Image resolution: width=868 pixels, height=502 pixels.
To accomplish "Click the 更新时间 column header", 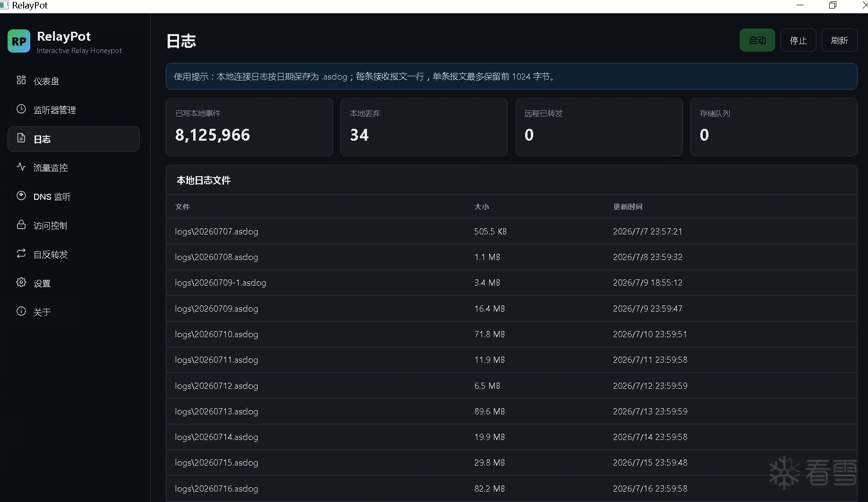I will (628, 206).
